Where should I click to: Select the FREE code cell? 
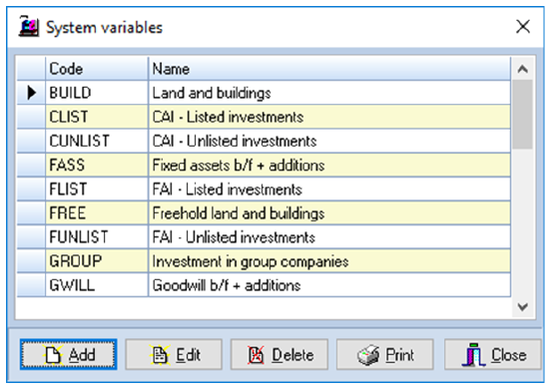(x=97, y=213)
